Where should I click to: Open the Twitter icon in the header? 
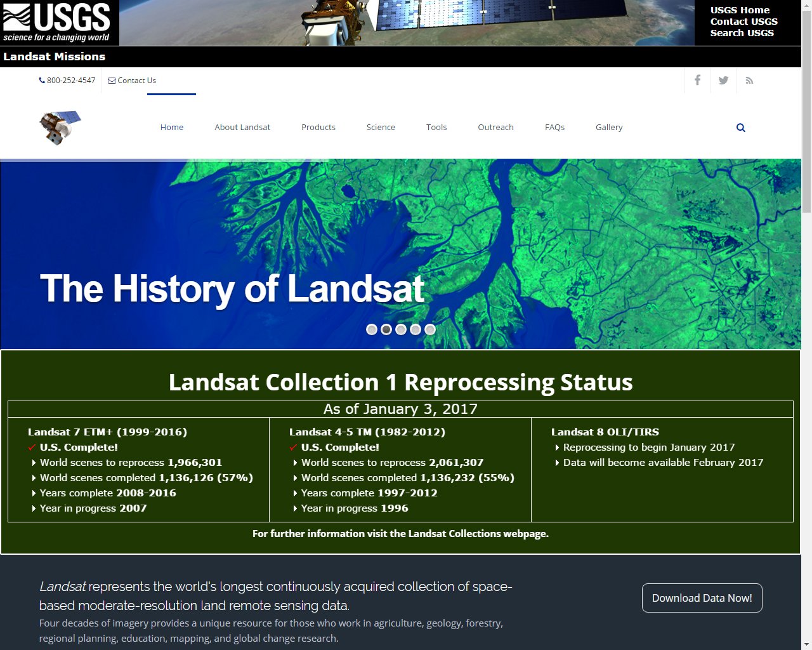point(723,80)
